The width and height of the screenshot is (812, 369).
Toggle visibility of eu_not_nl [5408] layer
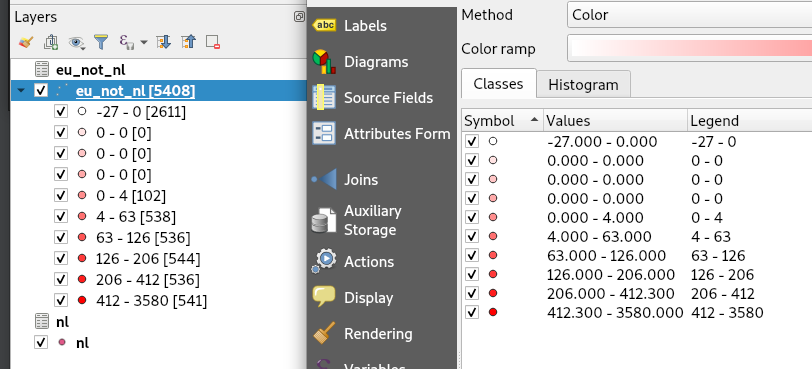41,91
